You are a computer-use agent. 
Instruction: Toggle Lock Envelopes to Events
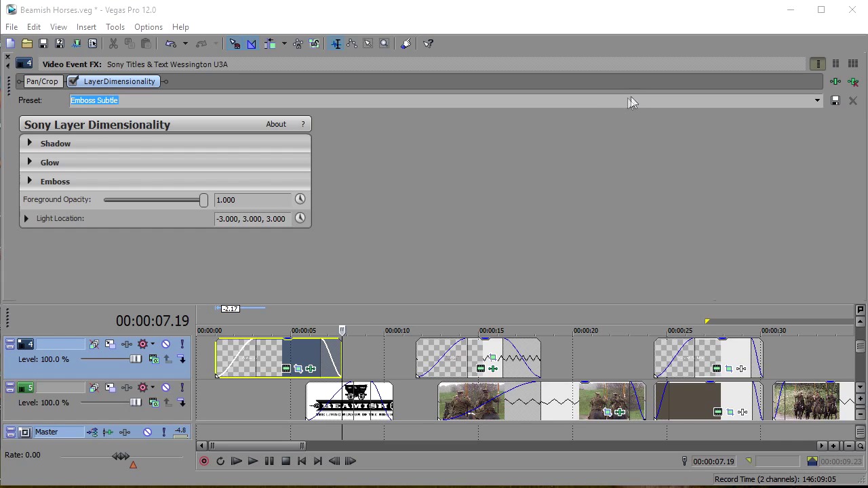298,43
